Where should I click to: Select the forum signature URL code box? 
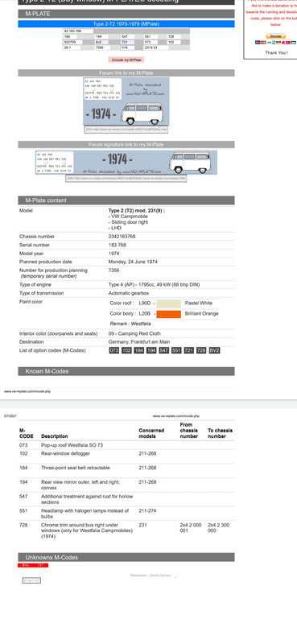[x=126, y=179]
